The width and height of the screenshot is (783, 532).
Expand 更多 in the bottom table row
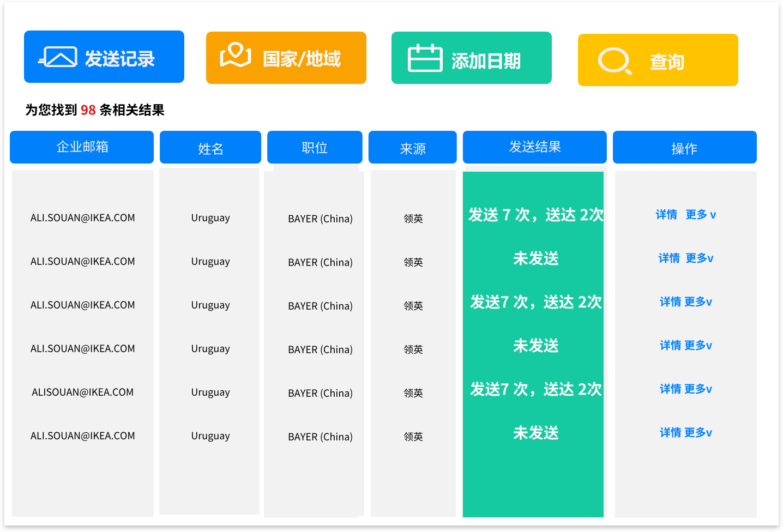(x=698, y=433)
